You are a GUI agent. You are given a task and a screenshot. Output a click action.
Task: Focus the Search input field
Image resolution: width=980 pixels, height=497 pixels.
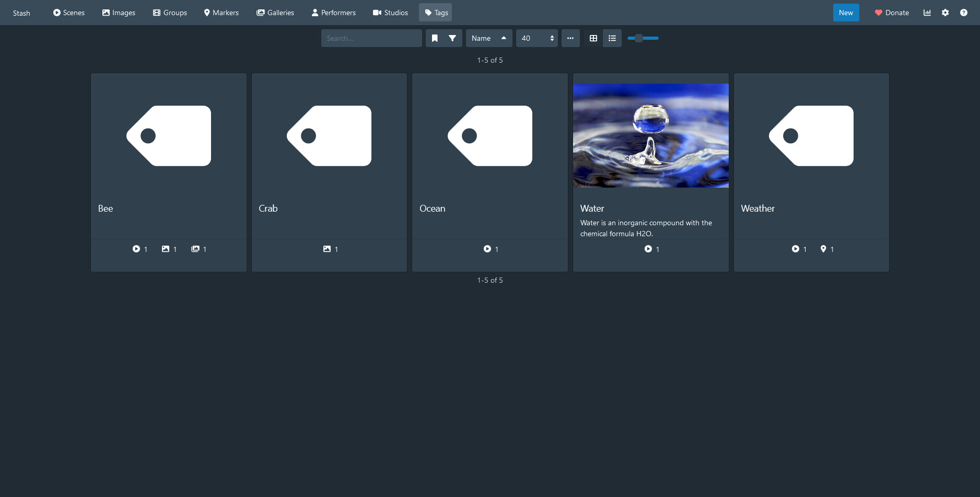[x=371, y=38]
